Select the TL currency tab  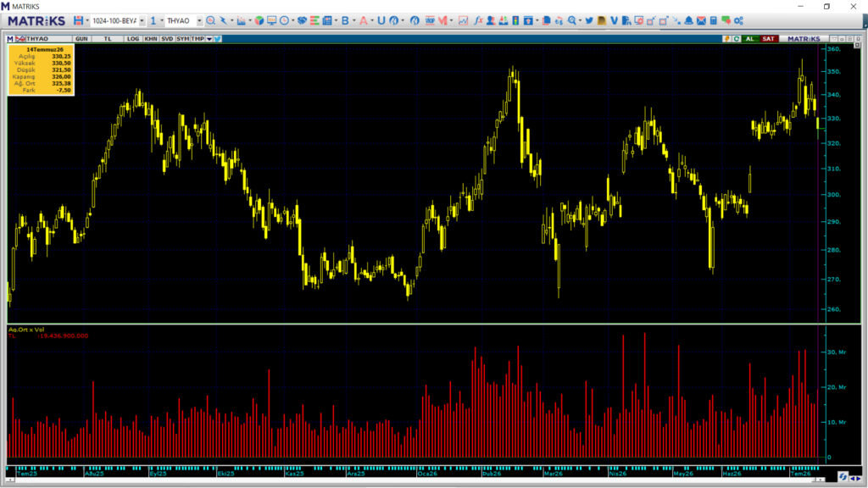click(x=108, y=39)
